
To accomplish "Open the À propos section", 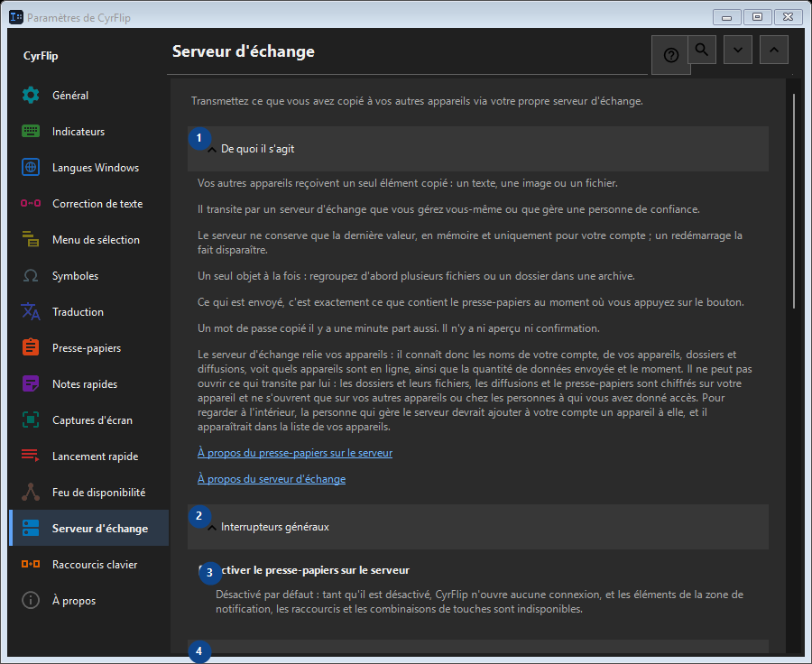I will pyautogui.click(x=89, y=600).
